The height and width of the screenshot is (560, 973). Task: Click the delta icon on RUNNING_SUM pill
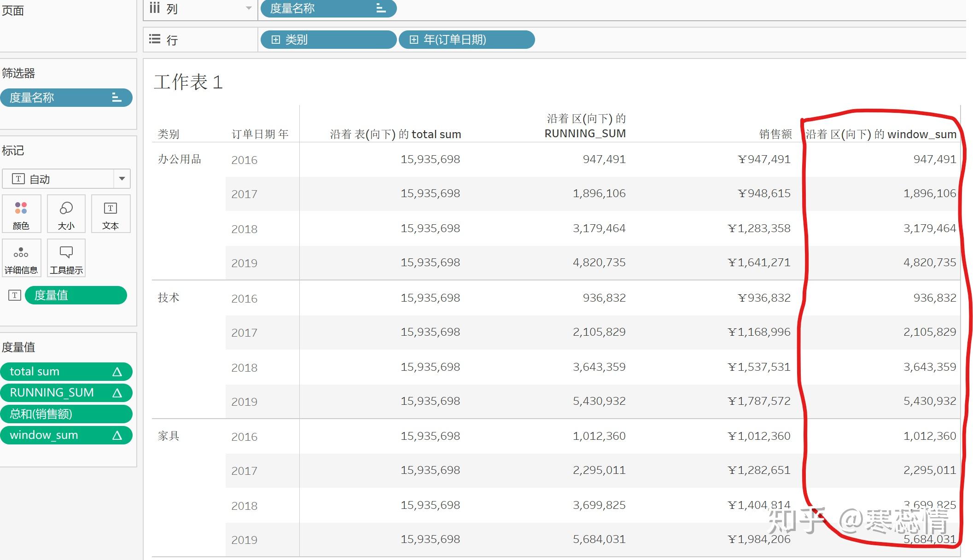(117, 393)
